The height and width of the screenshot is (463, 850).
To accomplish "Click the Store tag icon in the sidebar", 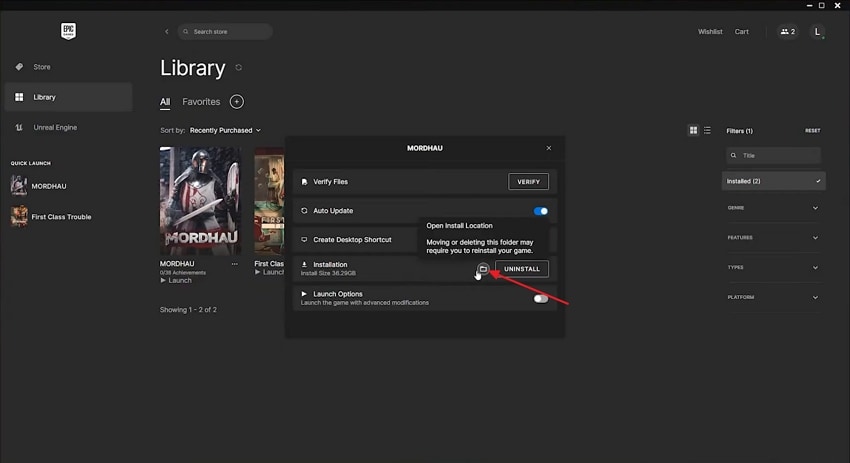I will [x=19, y=67].
